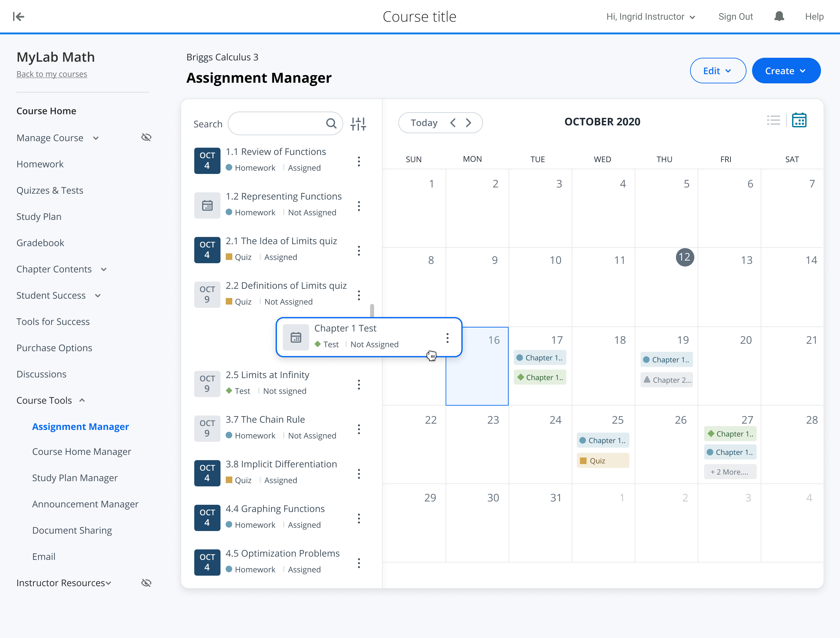This screenshot has height=638, width=840.
Task: Go to the next month arrow
Action: click(469, 123)
